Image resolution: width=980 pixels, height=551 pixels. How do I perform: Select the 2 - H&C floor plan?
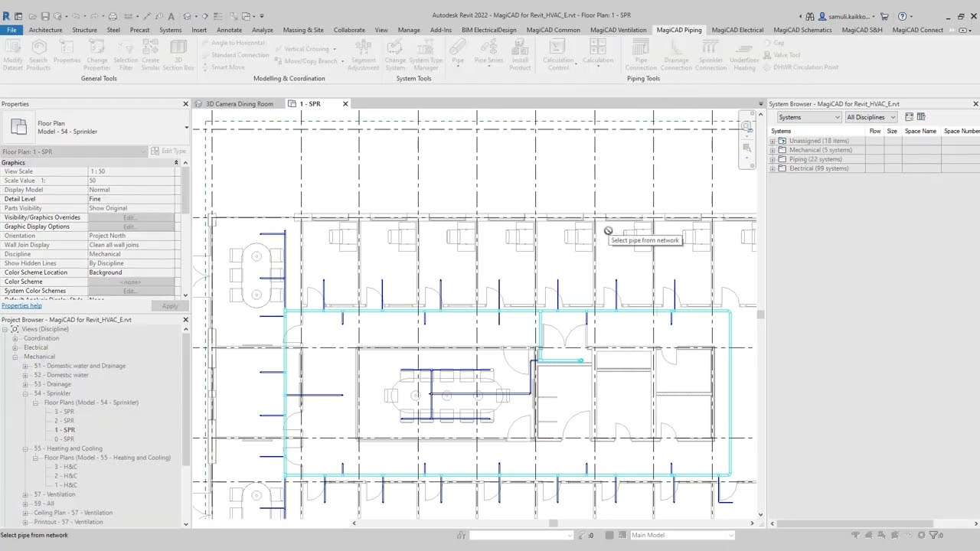(x=66, y=476)
